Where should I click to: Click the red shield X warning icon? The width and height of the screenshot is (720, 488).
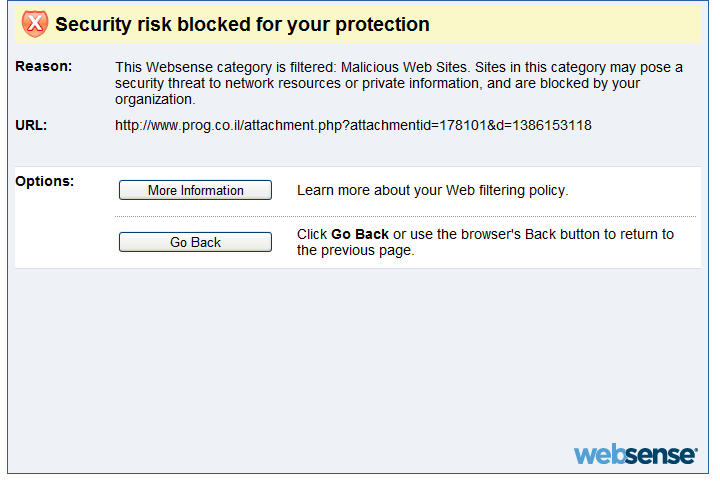(35, 24)
